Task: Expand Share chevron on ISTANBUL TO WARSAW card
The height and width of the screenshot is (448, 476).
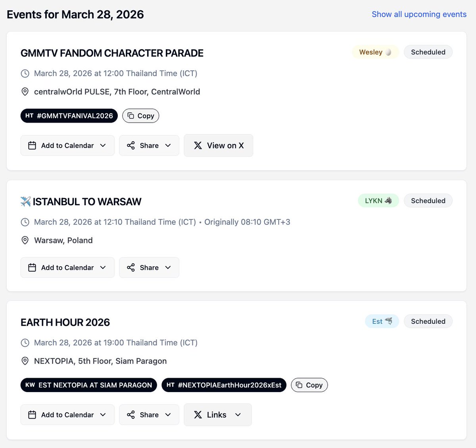Action: (168, 268)
